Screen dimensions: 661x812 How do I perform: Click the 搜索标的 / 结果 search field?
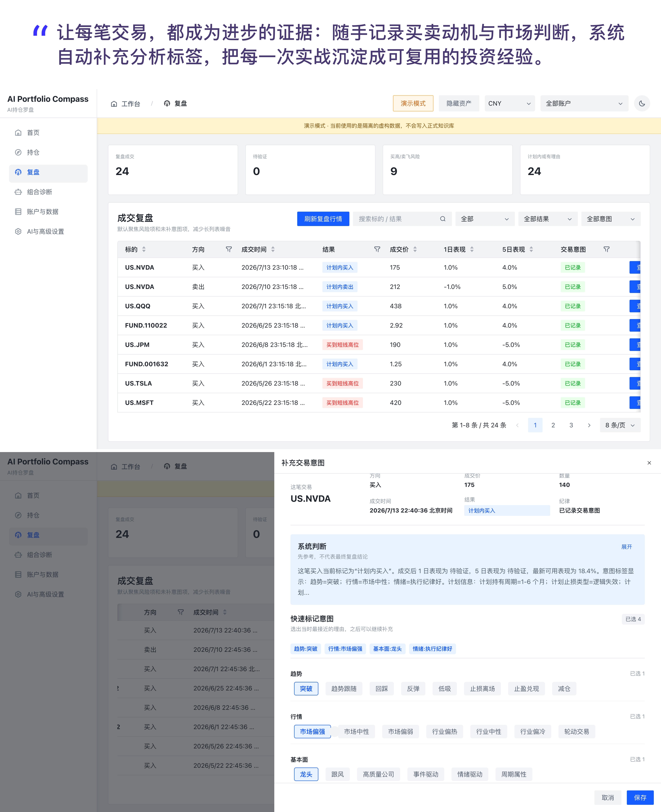(x=402, y=219)
